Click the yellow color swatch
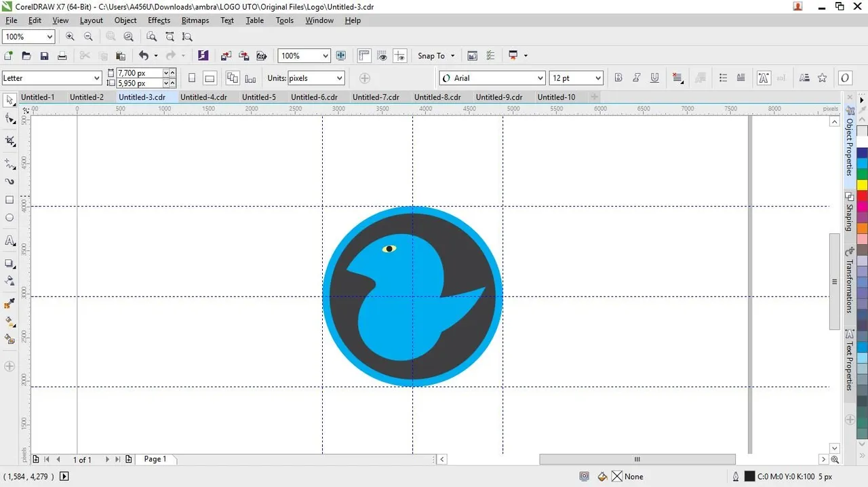This screenshot has height=487, width=868. click(x=862, y=184)
